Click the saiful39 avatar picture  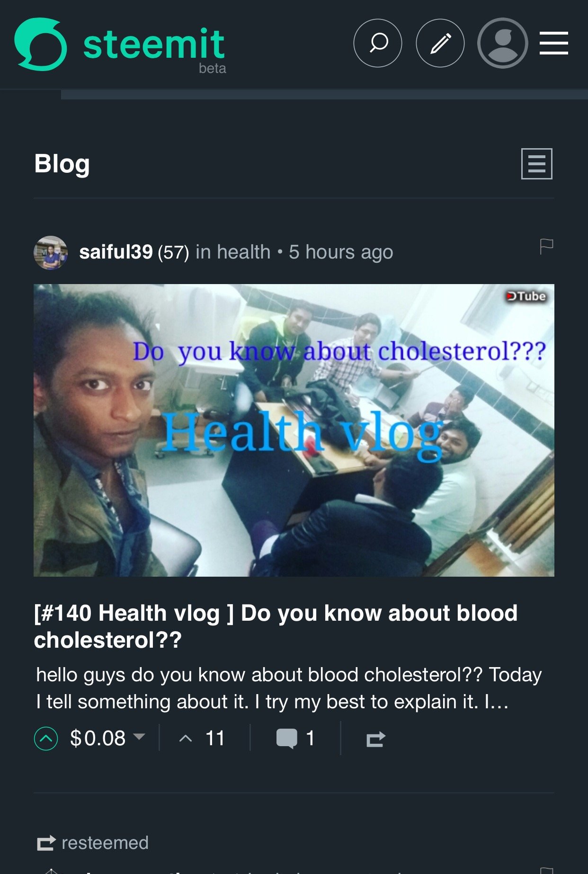coord(51,253)
